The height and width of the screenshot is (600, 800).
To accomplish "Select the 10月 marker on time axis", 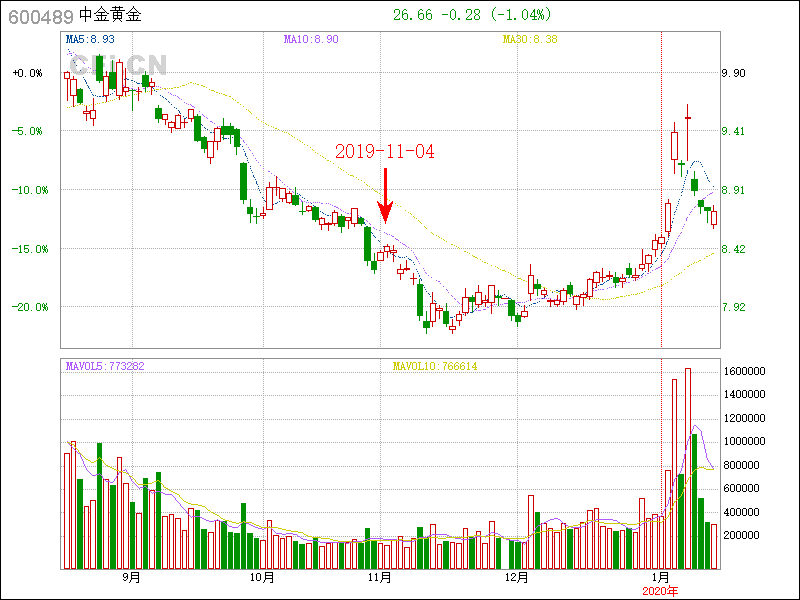I will [x=262, y=577].
